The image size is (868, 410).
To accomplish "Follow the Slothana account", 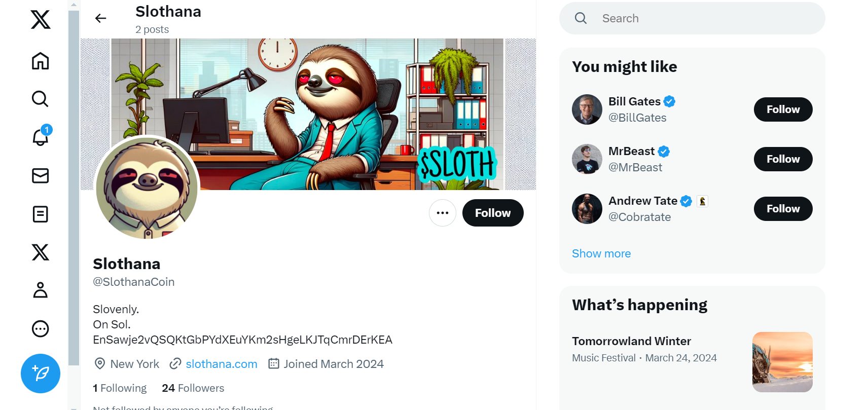I will (x=493, y=213).
